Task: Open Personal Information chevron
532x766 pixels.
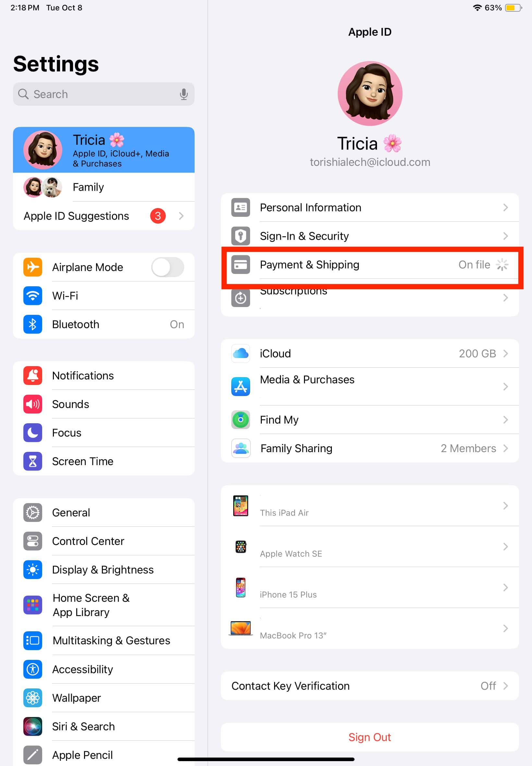Action: (x=506, y=208)
